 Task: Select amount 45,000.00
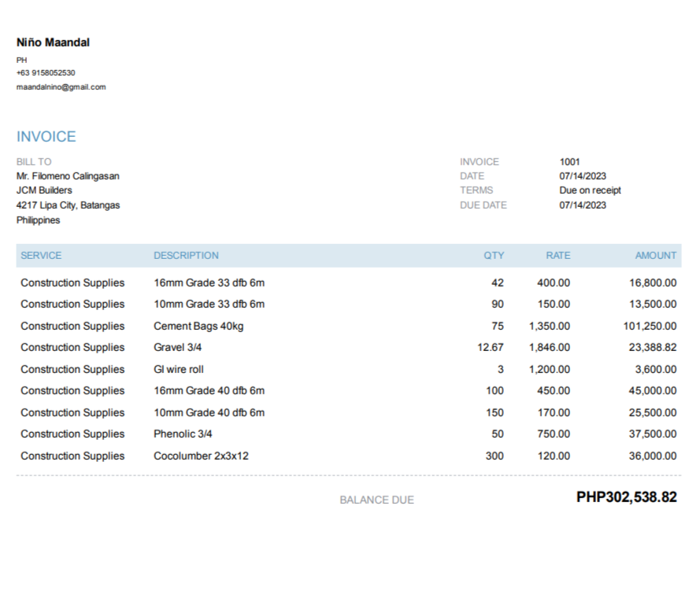click(x=653, y=391)
